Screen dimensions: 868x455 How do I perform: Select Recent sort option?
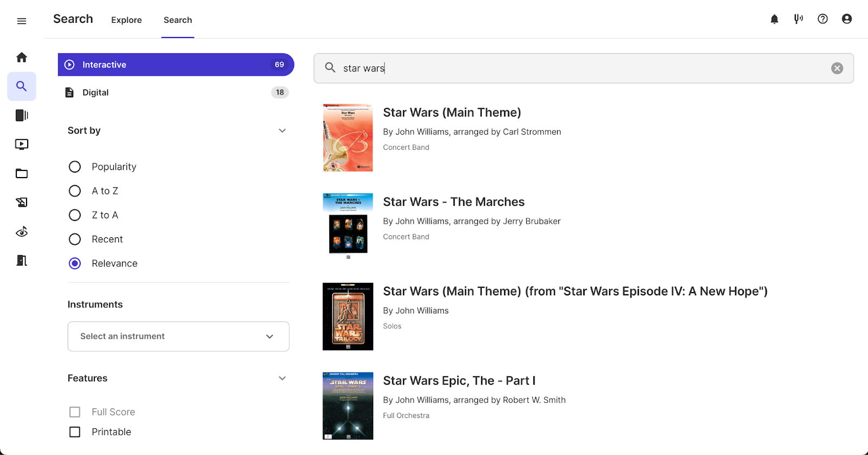tap(75, 239)
